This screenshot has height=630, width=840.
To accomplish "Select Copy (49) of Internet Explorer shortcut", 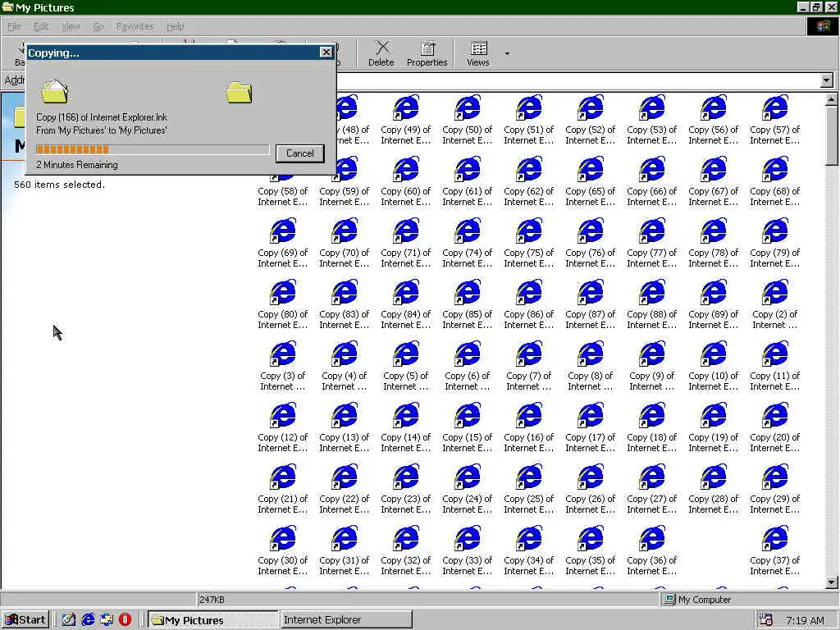I will tap(405, 120).
